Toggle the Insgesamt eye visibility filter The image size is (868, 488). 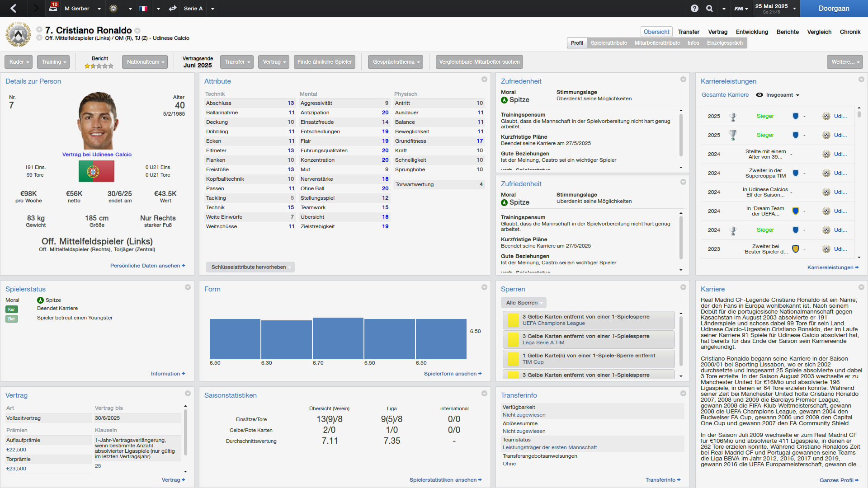coord(759,95)
